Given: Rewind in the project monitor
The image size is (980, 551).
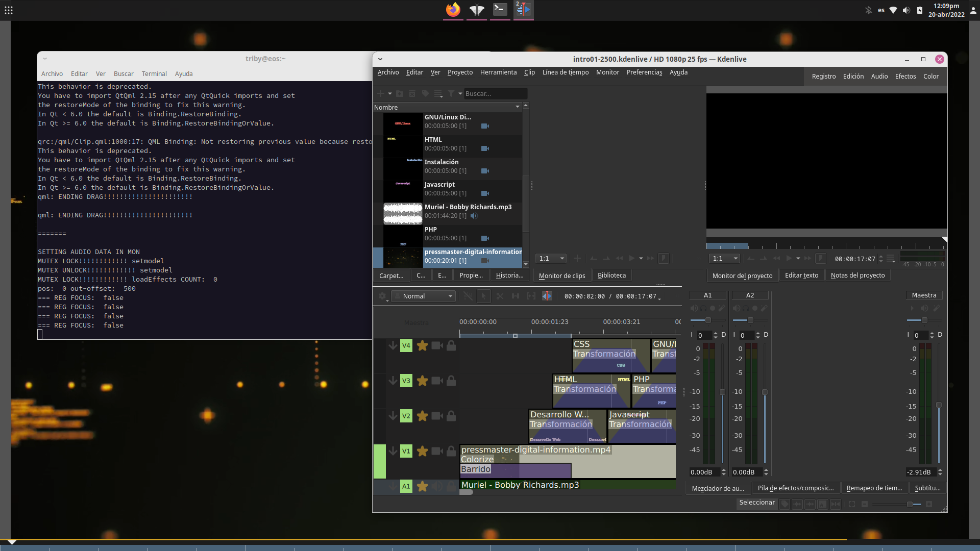Looking at the screenshot, I should click(776, 259).
